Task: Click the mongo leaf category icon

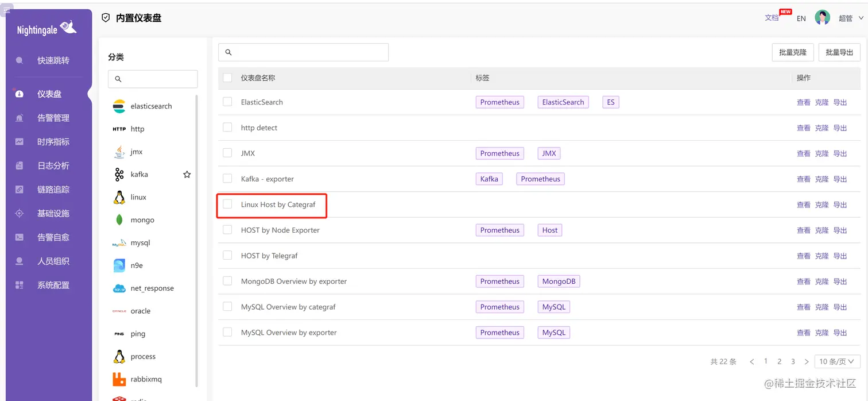Action: tap(119, 220)
